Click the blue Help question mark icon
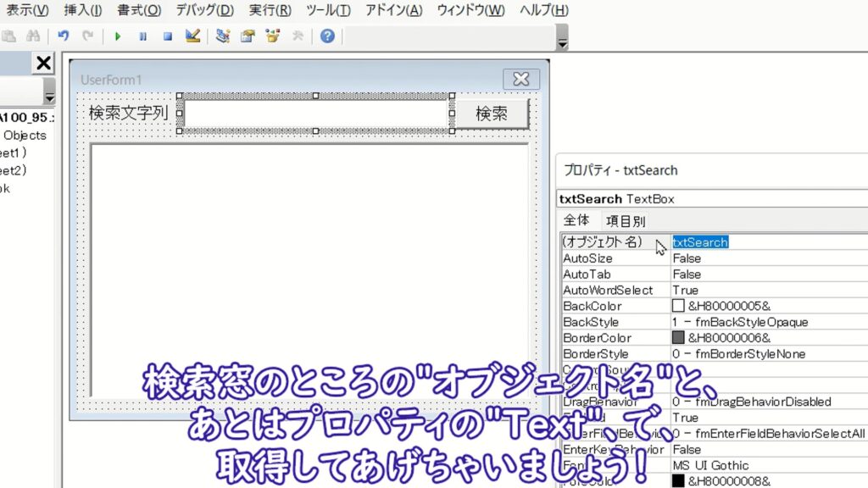868x488 pixels. (327, 36)
